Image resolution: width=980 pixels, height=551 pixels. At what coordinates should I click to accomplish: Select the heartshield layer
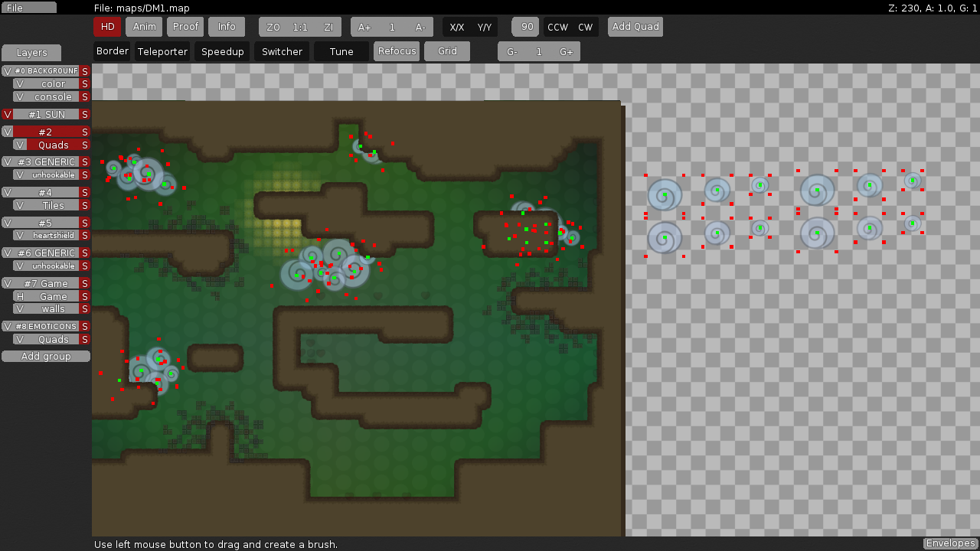click(x=54, y=236)
